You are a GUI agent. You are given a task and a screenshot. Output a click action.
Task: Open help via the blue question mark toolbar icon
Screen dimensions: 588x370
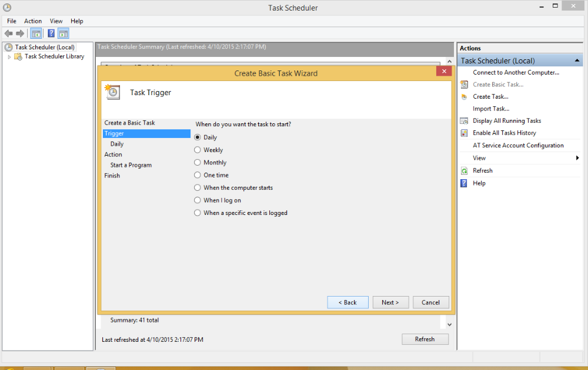(x=51, y=33)
